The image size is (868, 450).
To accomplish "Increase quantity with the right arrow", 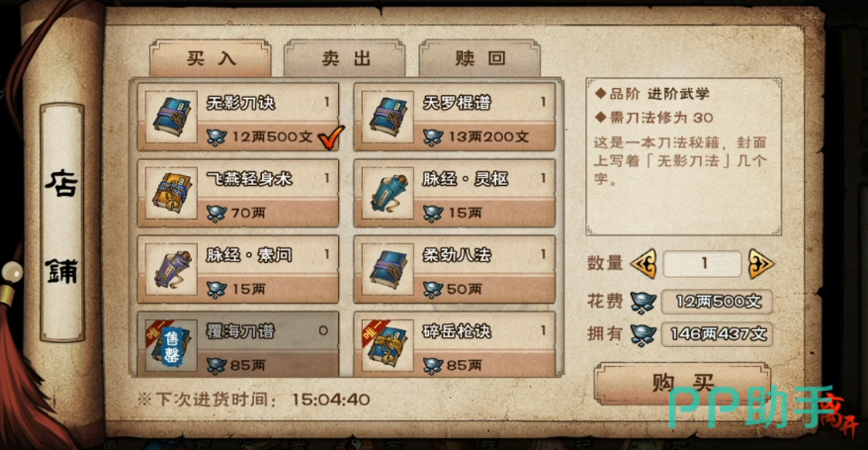I will 760,263.
